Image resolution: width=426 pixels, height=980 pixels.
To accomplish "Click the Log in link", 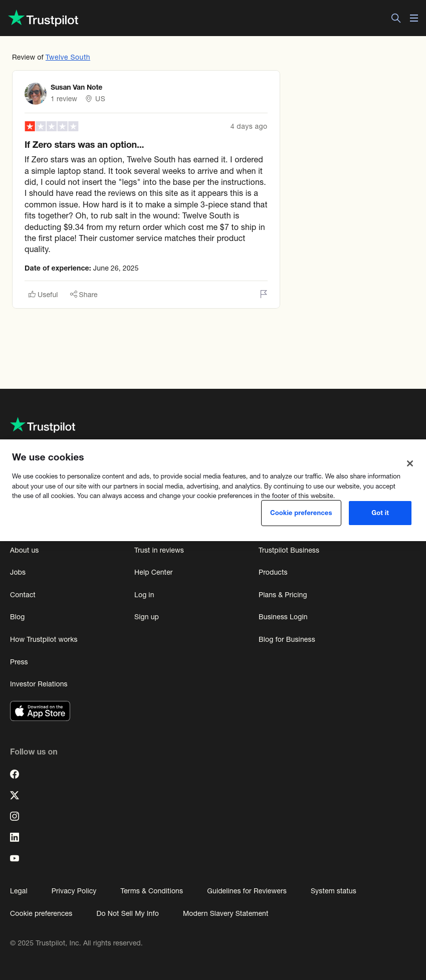I will click(144, 595).
